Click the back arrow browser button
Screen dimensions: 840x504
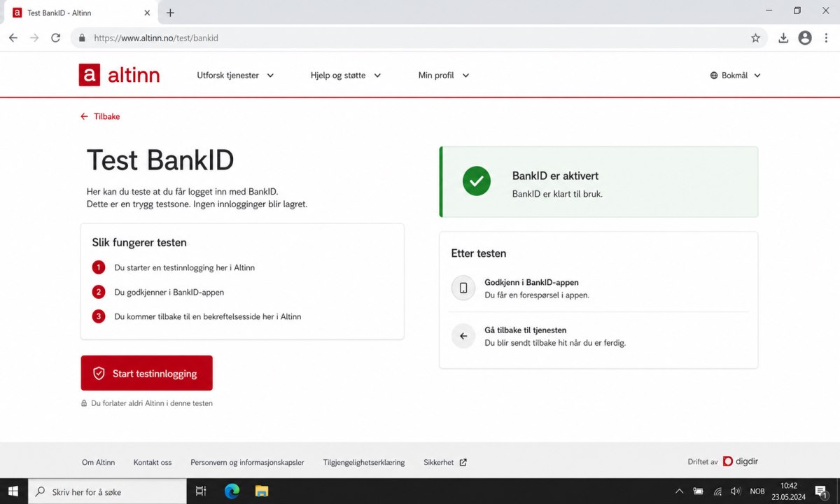click(x=13, y=38)
